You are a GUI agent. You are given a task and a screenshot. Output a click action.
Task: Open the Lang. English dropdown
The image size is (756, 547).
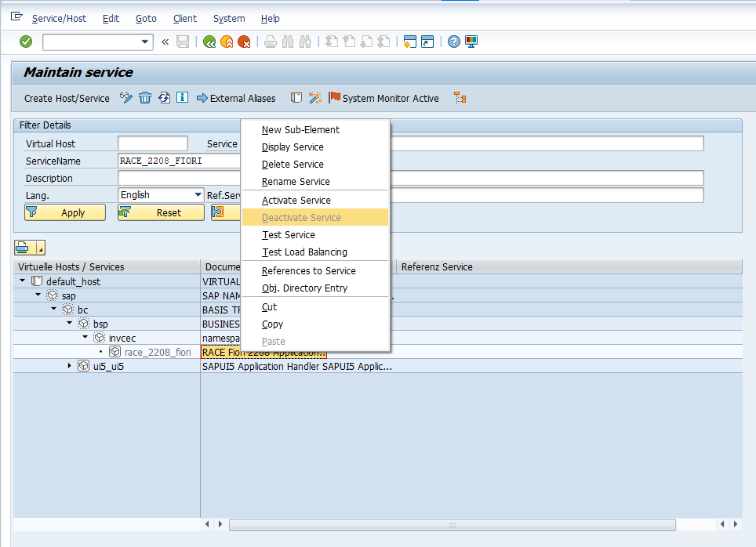pyautogui.click(x=198, y=195)
